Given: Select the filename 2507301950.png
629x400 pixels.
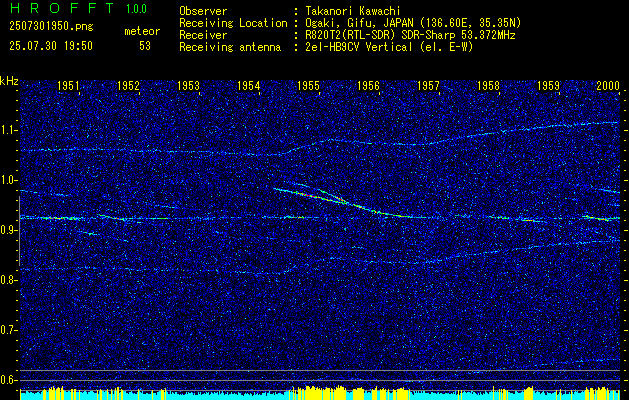Looking at the screenshot, I should (51, 27).
